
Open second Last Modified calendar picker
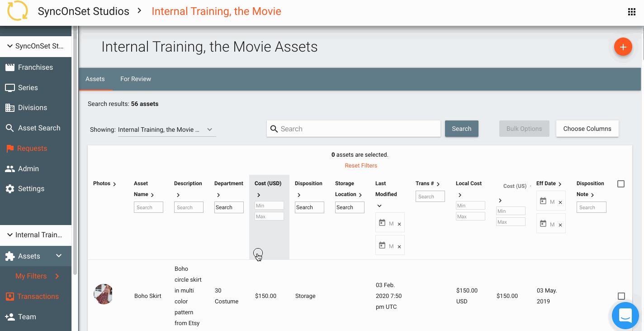point(382,245)
